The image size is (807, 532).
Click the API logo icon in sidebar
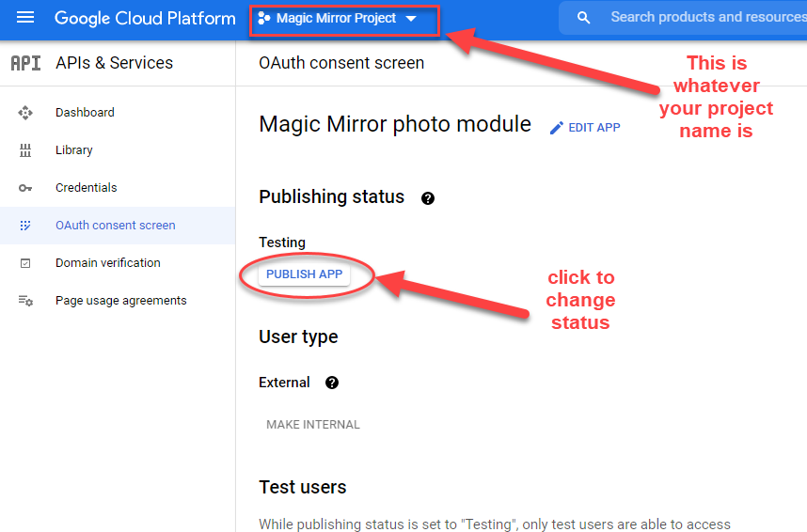pos(25,63)
